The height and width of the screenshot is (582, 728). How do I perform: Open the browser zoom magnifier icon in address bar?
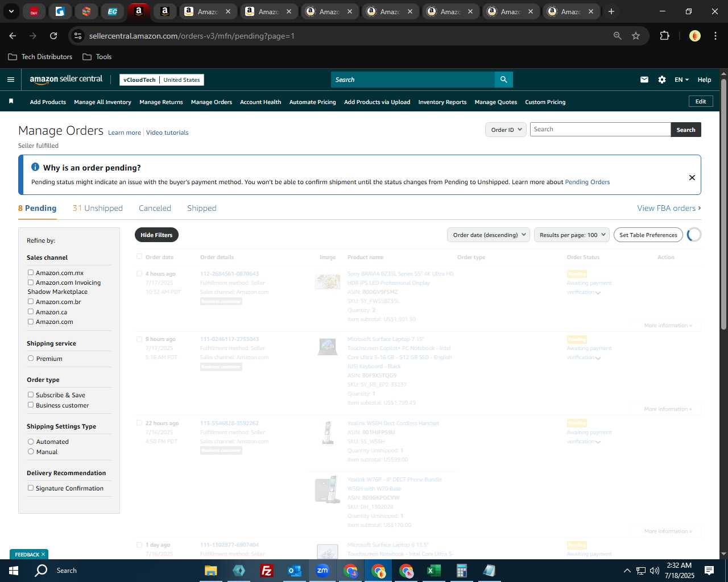[618, 36]
